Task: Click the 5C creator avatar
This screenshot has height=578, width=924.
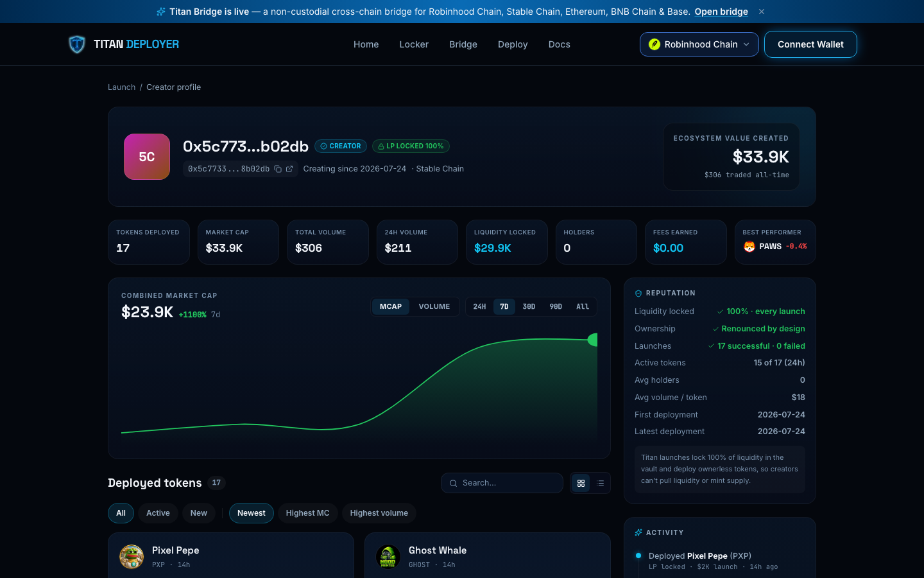Action: 147,157
